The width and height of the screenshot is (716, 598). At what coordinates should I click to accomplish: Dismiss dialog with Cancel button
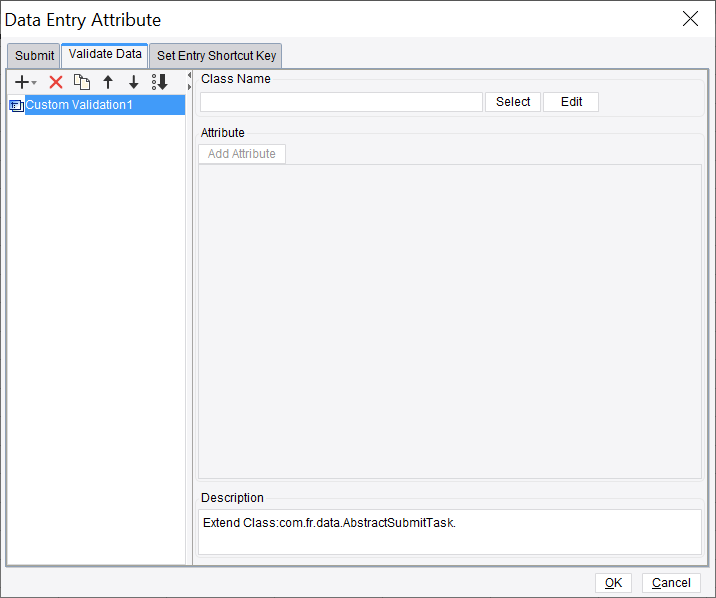(x=671, y=583)
